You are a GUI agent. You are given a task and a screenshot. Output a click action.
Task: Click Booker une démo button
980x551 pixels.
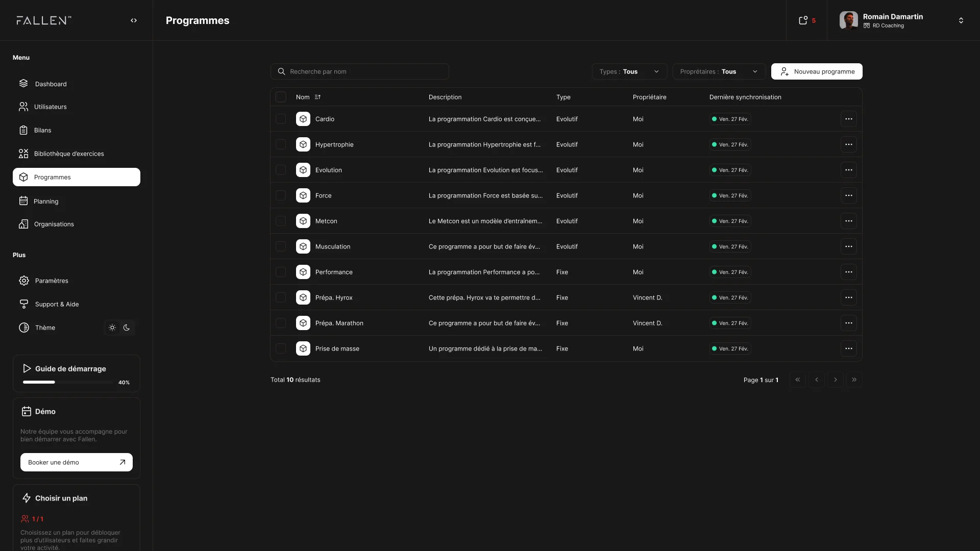coord(77,462)
